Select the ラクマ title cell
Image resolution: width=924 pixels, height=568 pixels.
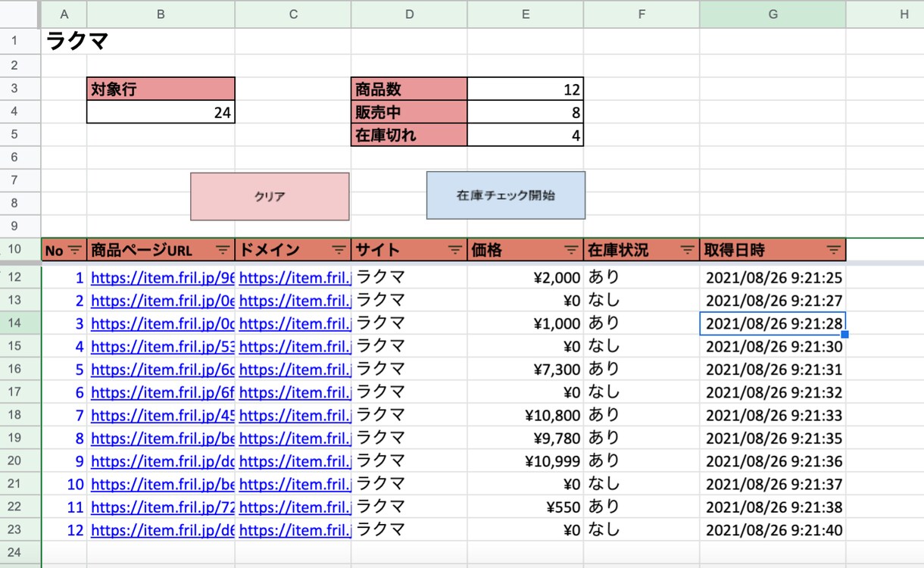point(64,41)
